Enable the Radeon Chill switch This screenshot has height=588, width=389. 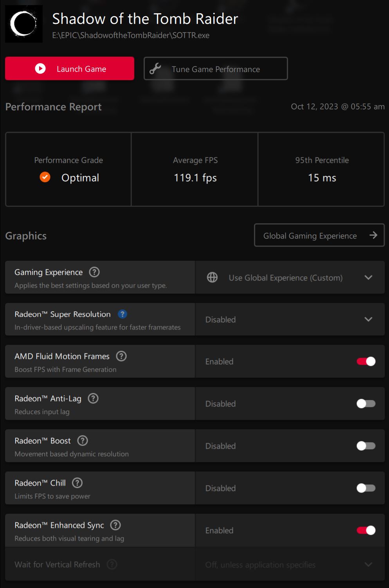(366, 488)
